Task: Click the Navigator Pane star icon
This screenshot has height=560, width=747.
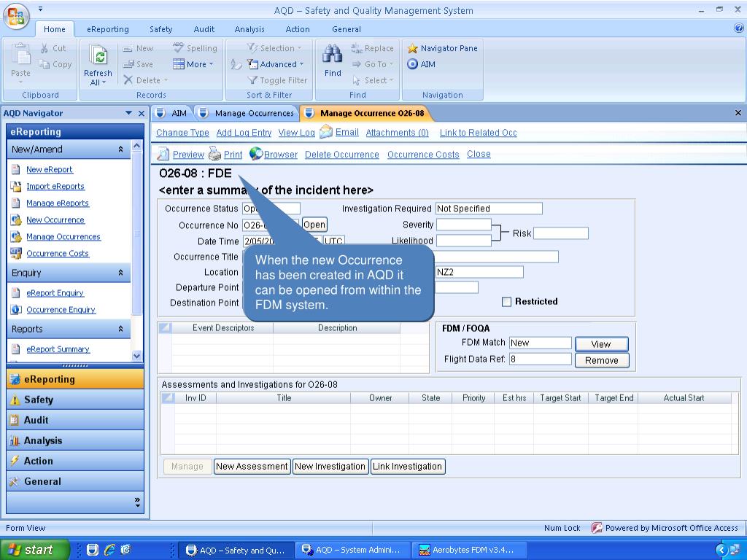Action: tap(413, 49)
